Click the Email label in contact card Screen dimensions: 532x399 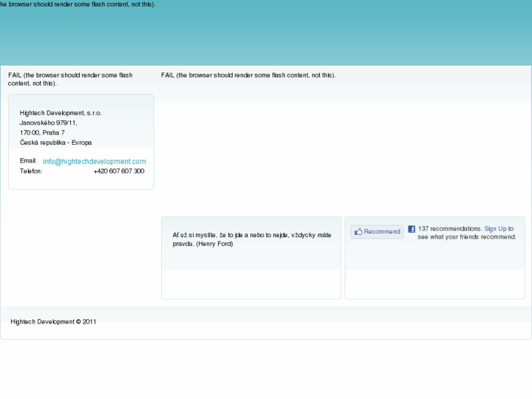pos(28,160)
